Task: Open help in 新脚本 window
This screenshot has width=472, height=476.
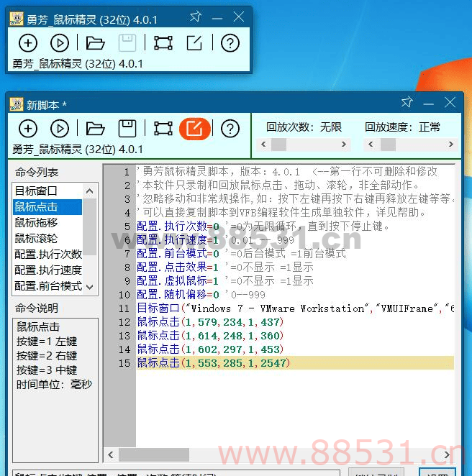Action: click(x=230, y=129)
